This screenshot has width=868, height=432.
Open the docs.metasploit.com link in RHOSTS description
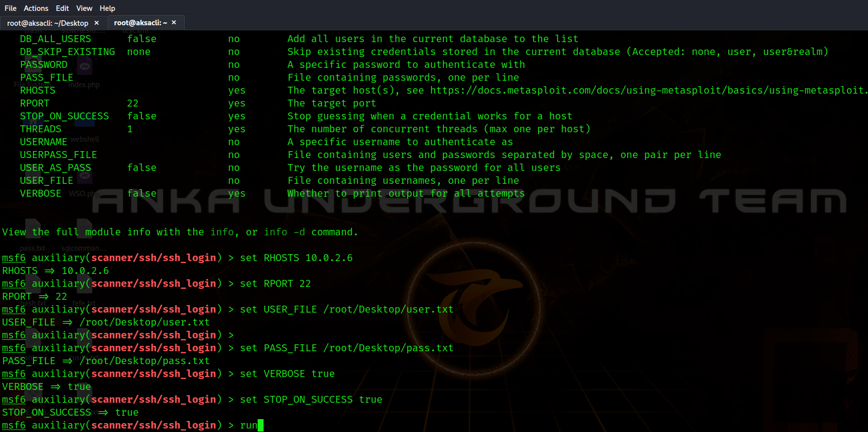tap(649, 90)
